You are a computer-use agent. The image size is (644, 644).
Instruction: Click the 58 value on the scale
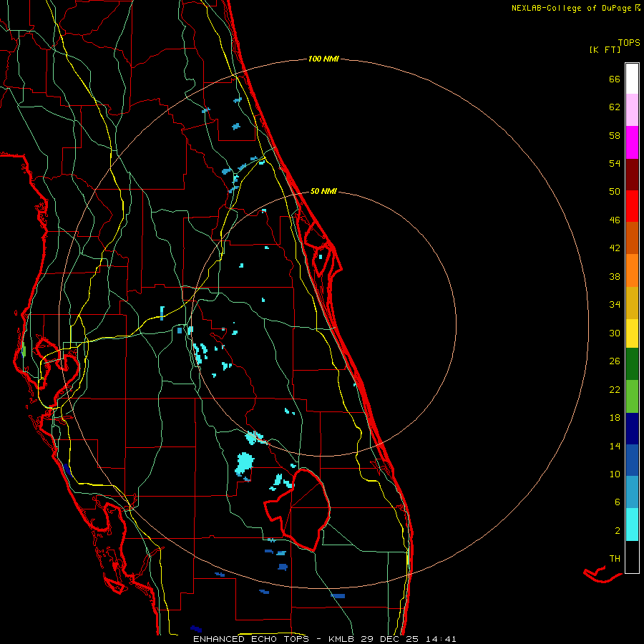[x=615, y=135]
